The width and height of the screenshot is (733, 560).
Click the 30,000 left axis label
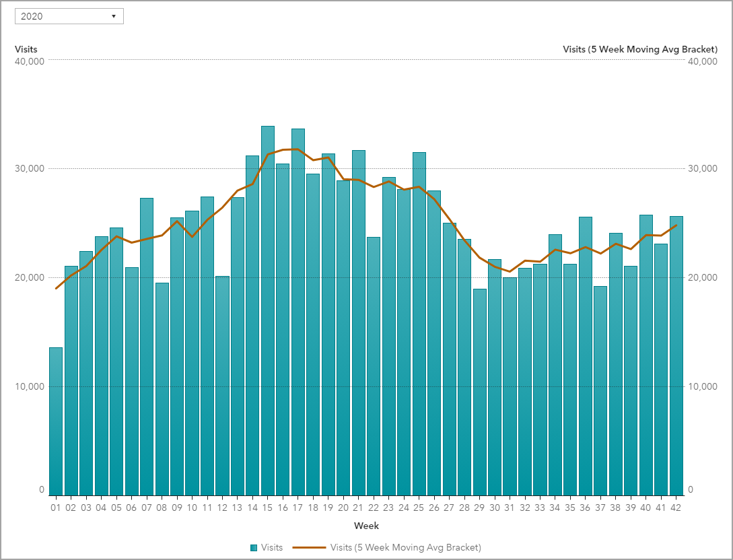(30, 168)
